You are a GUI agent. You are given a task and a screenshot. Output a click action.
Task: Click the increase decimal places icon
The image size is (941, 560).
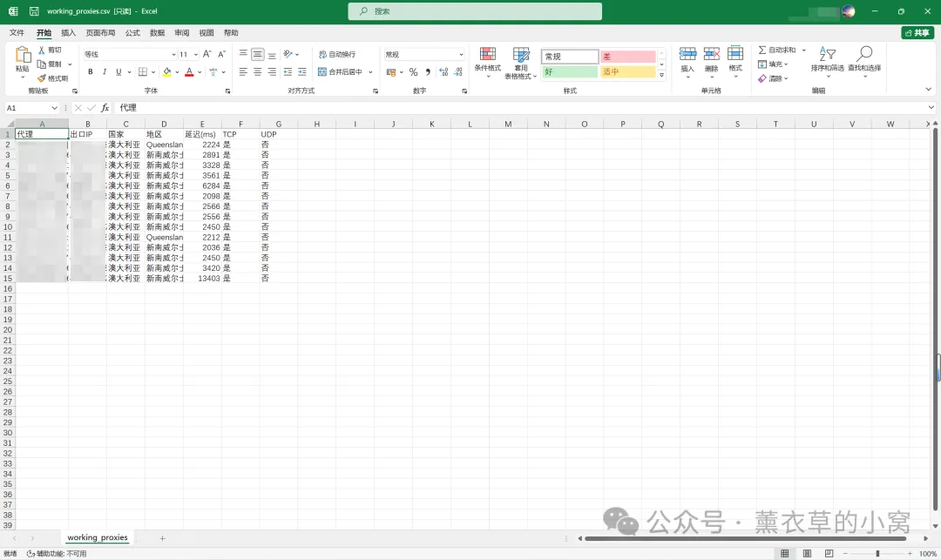click(443, 72)
